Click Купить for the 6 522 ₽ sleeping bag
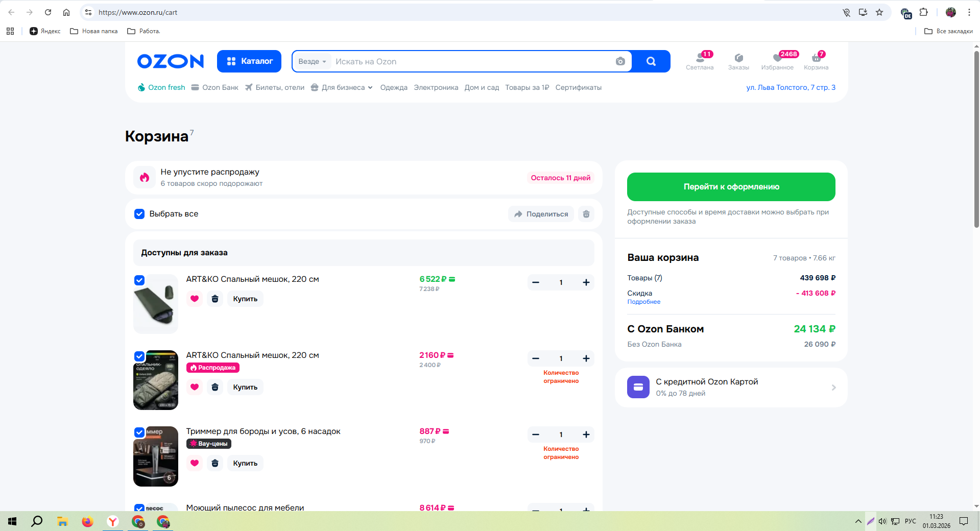The image size is (980, 531). (x=245, y=299)
